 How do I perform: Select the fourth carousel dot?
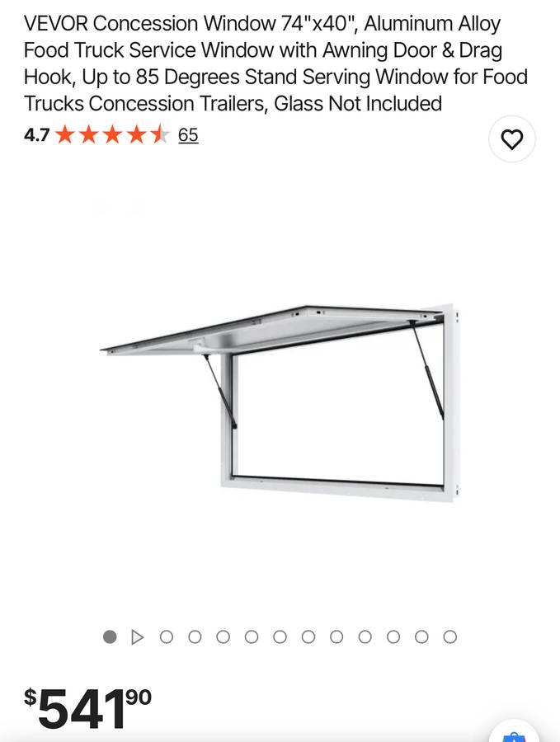tap(195, 637)
